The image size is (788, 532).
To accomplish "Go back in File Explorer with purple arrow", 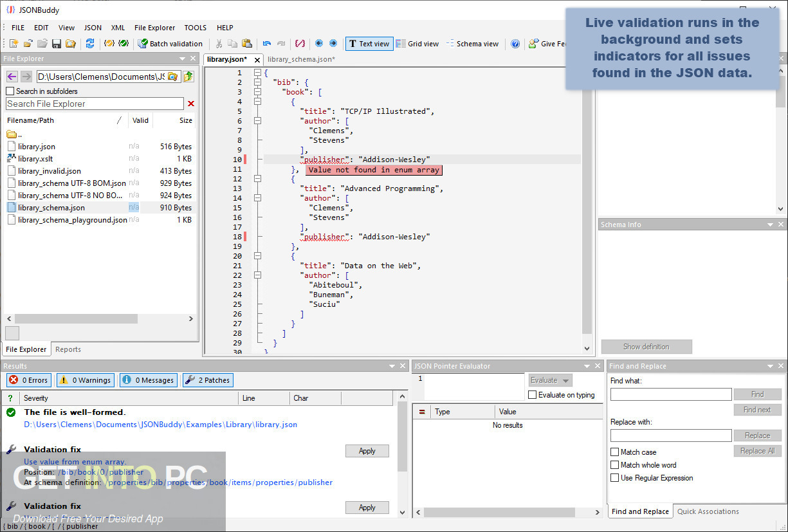I will pos(12,77).
